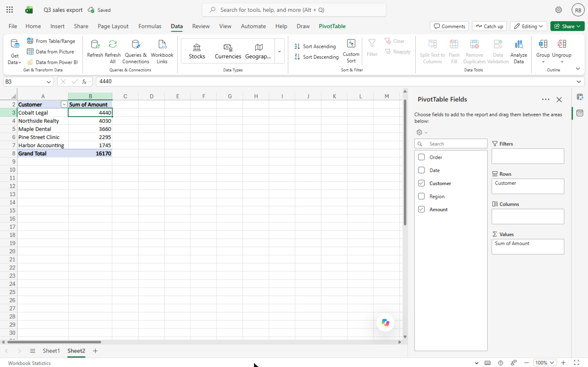Image resolution: width=588 pixels, height=367 pixels.
Task: Open the app launcher waffle icon
Action: 10,10
